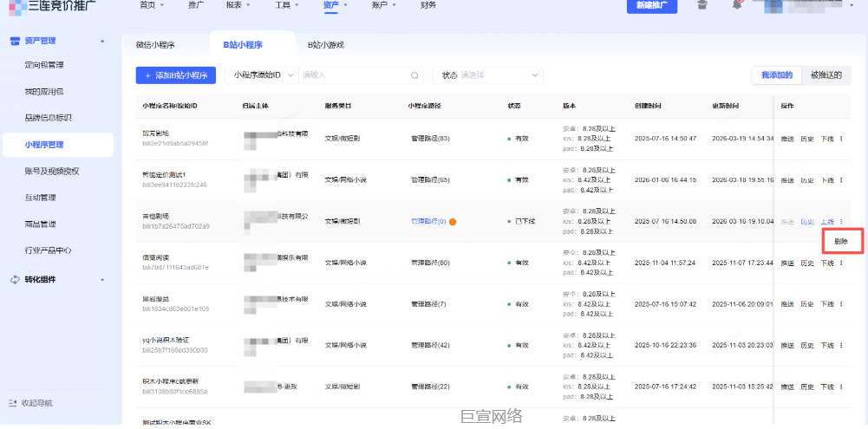Screen dimensions: 868x429
Task: Click 推送 in the 管理路径(42) row
Action: coord(787,345)
